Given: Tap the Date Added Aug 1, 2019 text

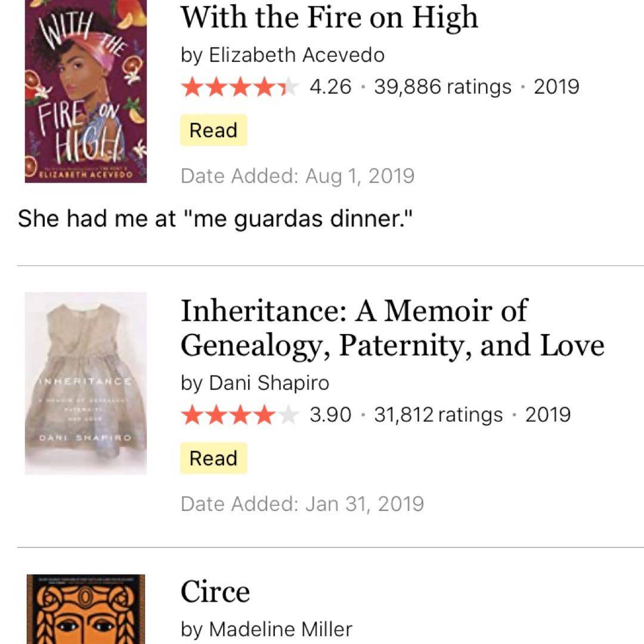Looking at the screenshot, I should [x=297, y=176].
